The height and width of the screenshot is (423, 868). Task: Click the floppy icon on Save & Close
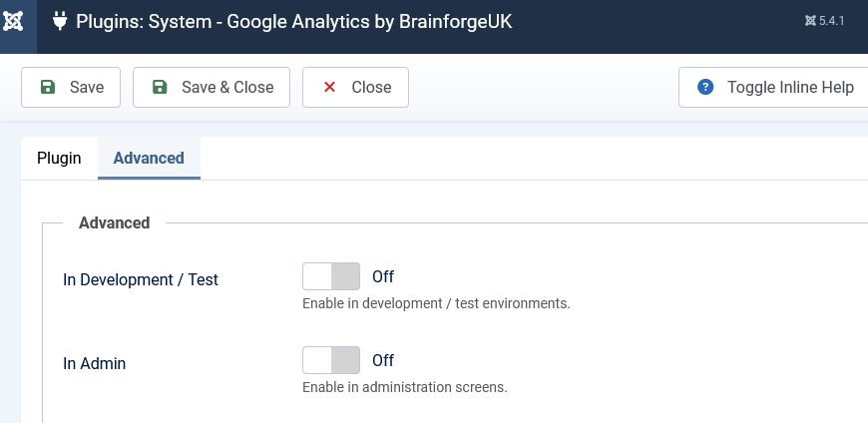click(160, 88)
